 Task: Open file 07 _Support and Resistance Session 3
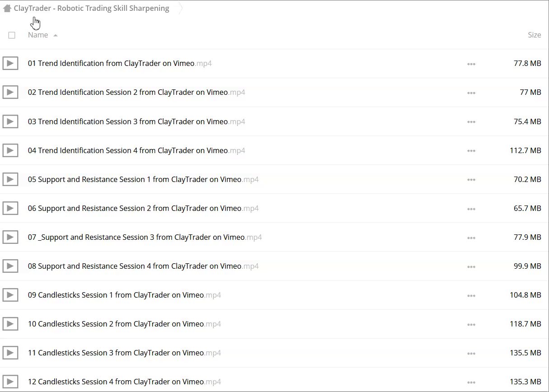145,237
